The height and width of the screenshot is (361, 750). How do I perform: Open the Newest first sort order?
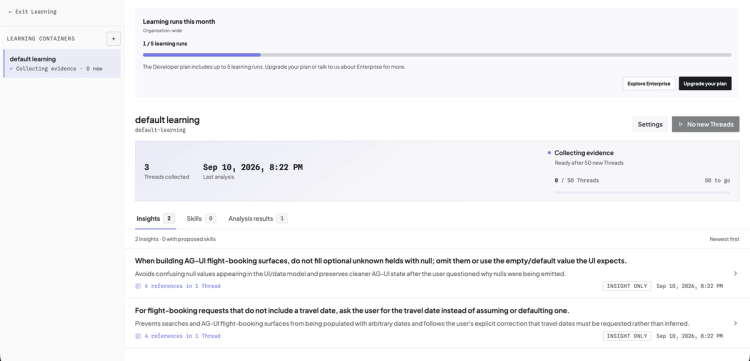(724, 239)
